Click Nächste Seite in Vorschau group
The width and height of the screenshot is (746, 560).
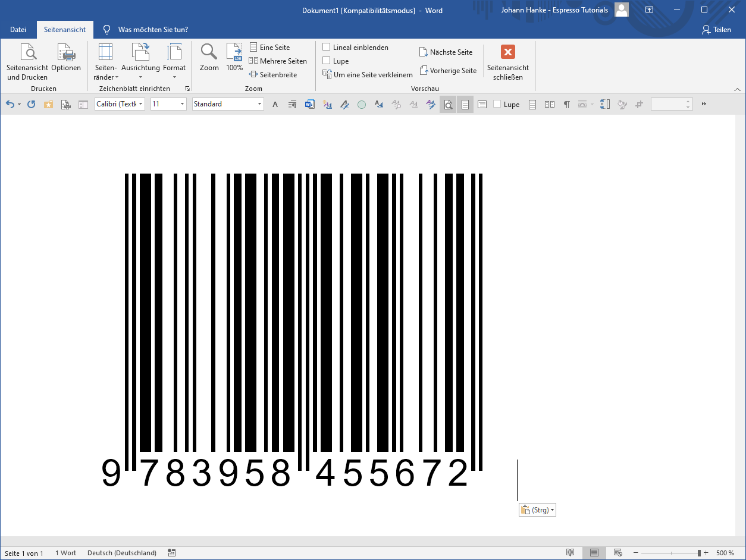pyautogui.click(x=447, y=52)
